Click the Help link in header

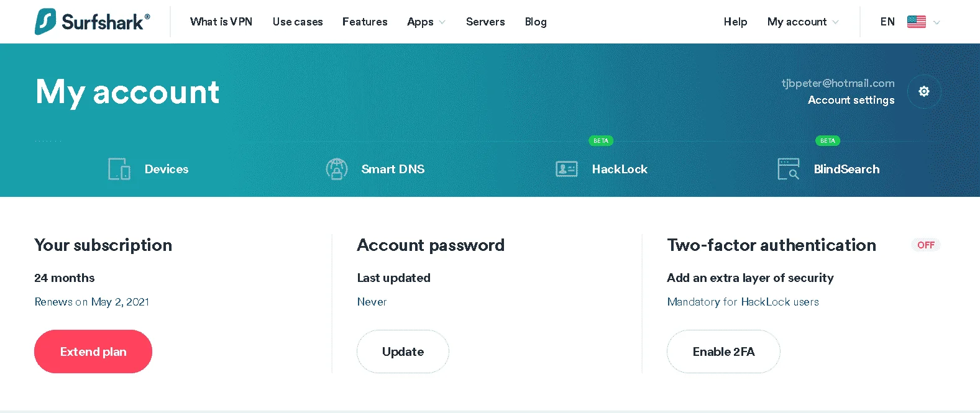coord(735,22)
